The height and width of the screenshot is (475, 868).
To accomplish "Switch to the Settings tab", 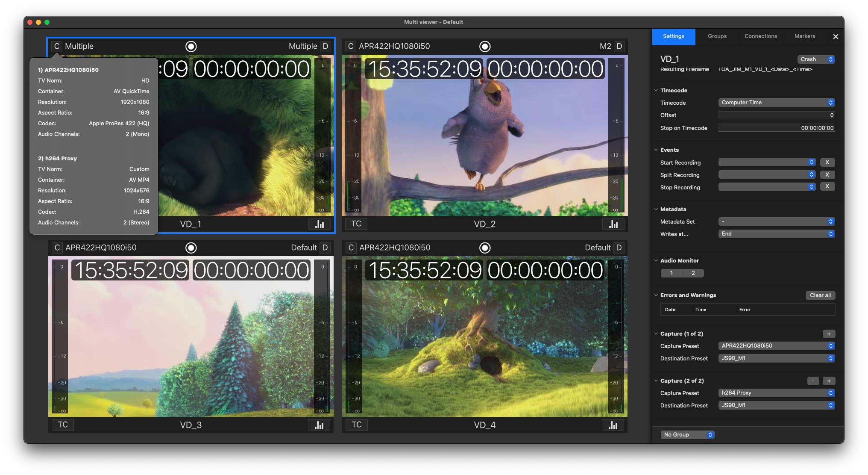I will (x=674, y=36).
